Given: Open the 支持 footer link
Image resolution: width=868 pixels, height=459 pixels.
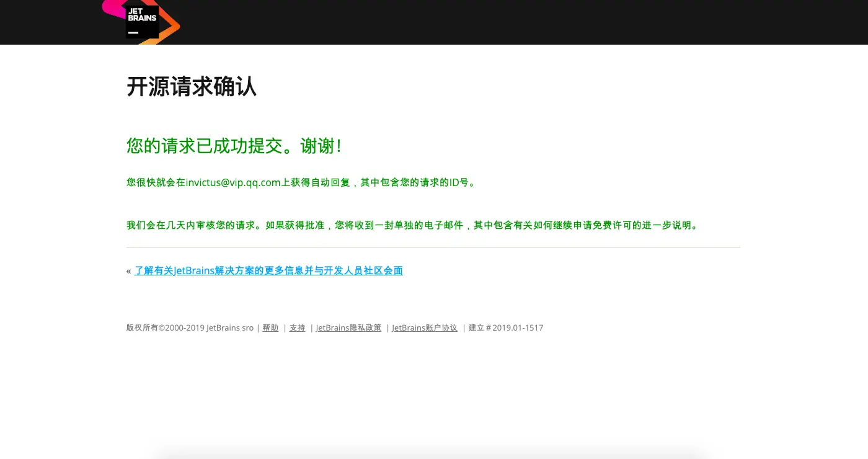Looking at the screenshot, I should [x=298, y=328].
